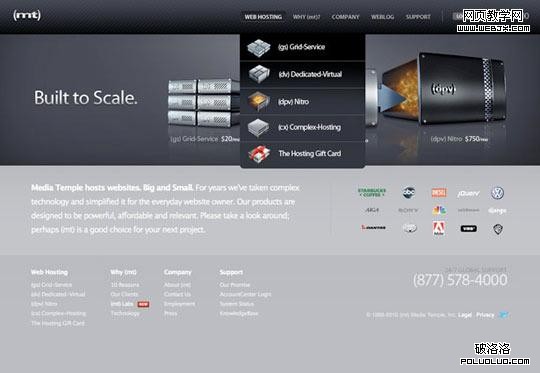The image size is (540, 373).
Task: Click the (gs) Grid-Service $20/mo caption
Action: tap(205, 139)
